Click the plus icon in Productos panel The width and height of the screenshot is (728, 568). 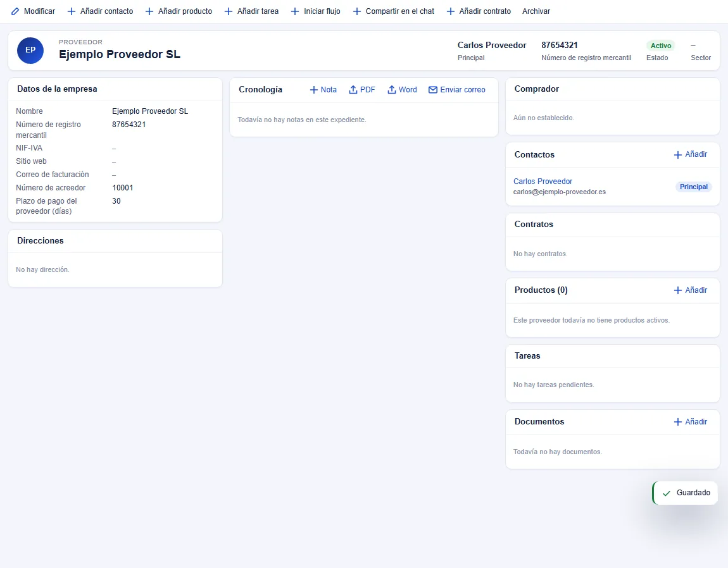point(678,290)
